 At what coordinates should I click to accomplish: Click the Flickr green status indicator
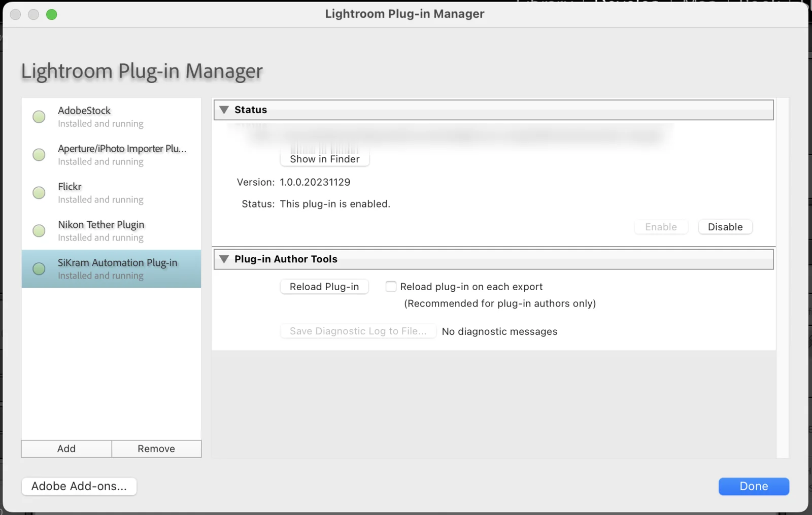click(39, 193)
